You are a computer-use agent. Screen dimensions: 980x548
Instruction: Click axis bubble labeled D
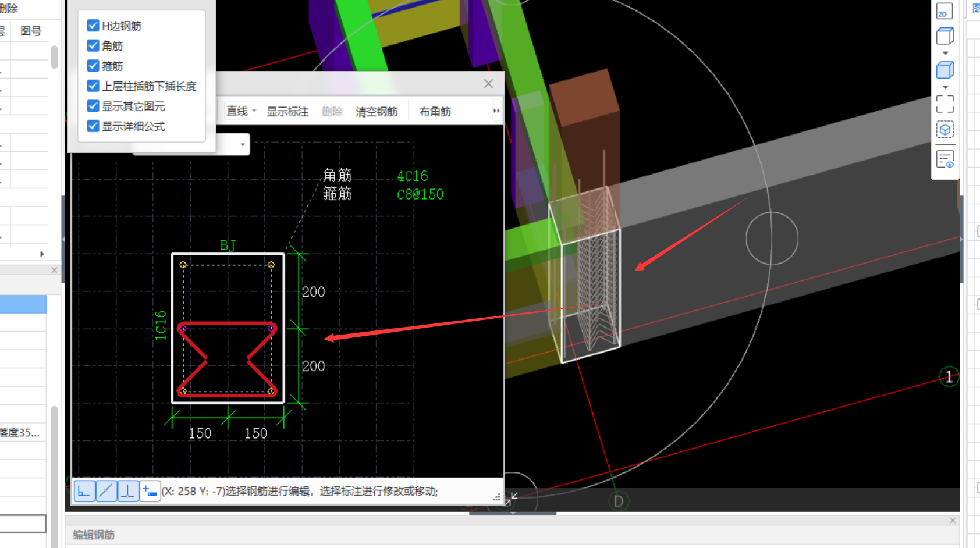[x=618, y=501]
